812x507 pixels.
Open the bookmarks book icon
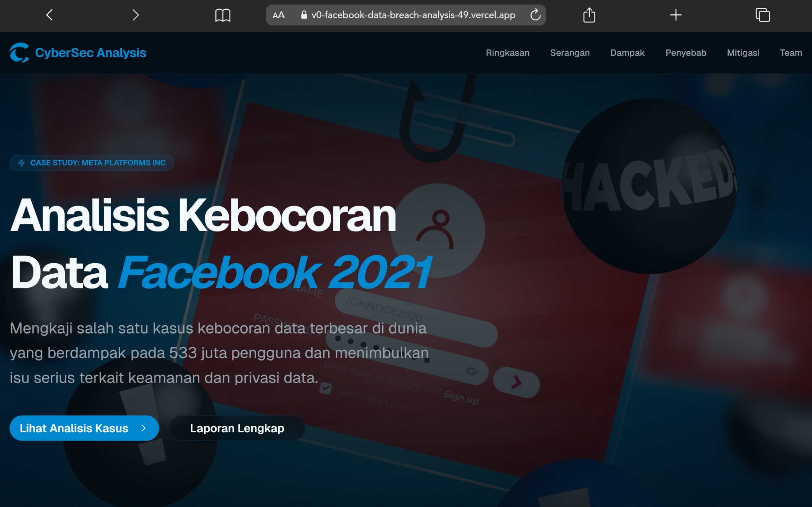pos(223,15)
